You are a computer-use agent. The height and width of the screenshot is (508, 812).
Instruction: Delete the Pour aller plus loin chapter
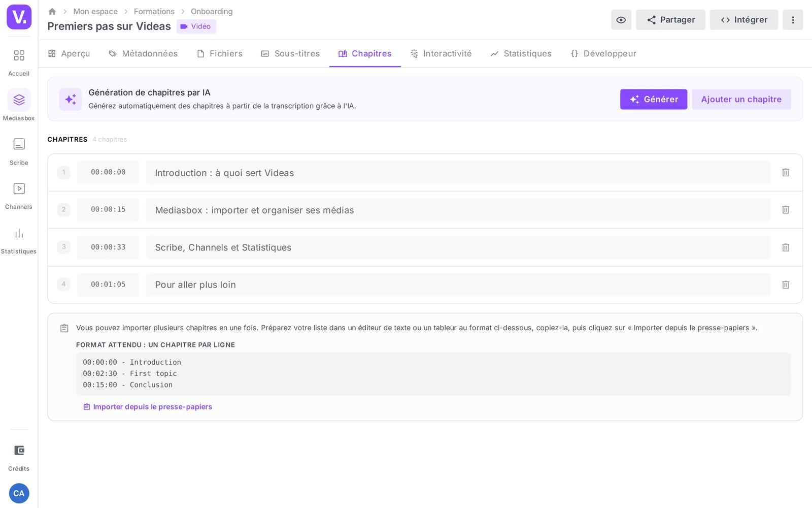pyautogui.click(x=786, y=284)
